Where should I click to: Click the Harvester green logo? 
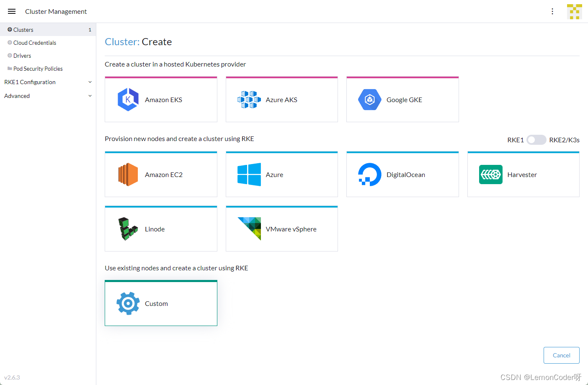point(491,175)
